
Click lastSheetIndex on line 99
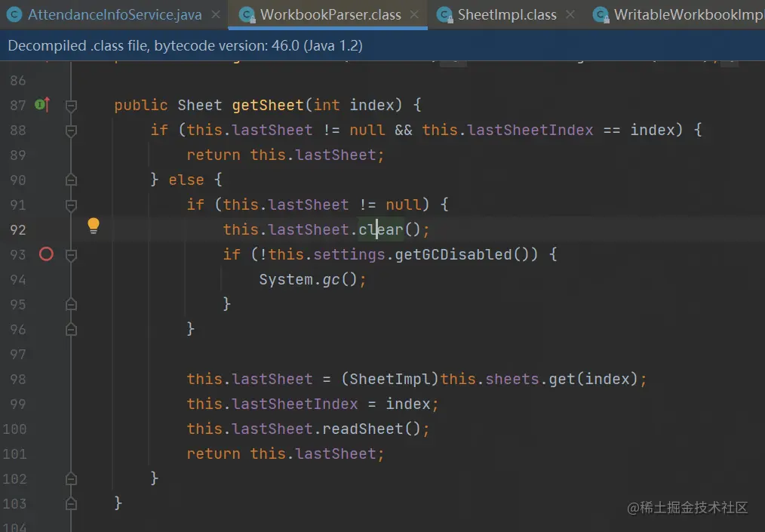point(295,404)
